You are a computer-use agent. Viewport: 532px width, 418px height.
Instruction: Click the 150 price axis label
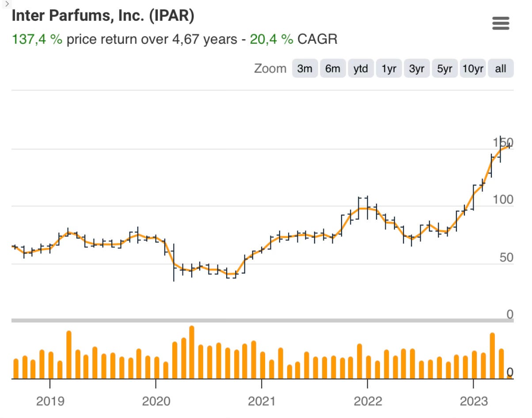tap(503, 142)
